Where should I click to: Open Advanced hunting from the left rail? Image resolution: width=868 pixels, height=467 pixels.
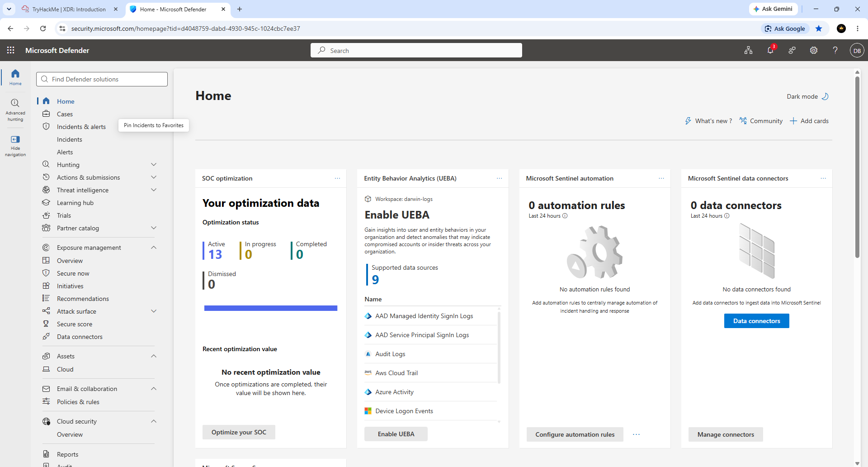15,110
